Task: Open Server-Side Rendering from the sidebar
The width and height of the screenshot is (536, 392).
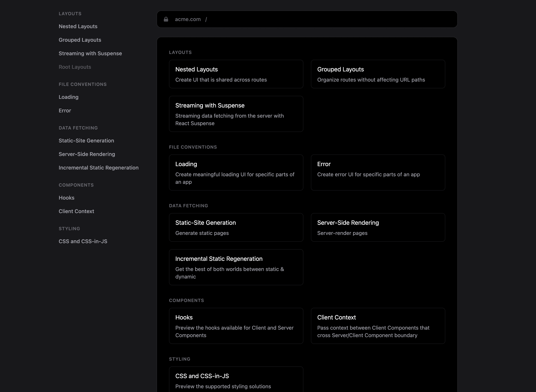Action: tap(87, 154)
